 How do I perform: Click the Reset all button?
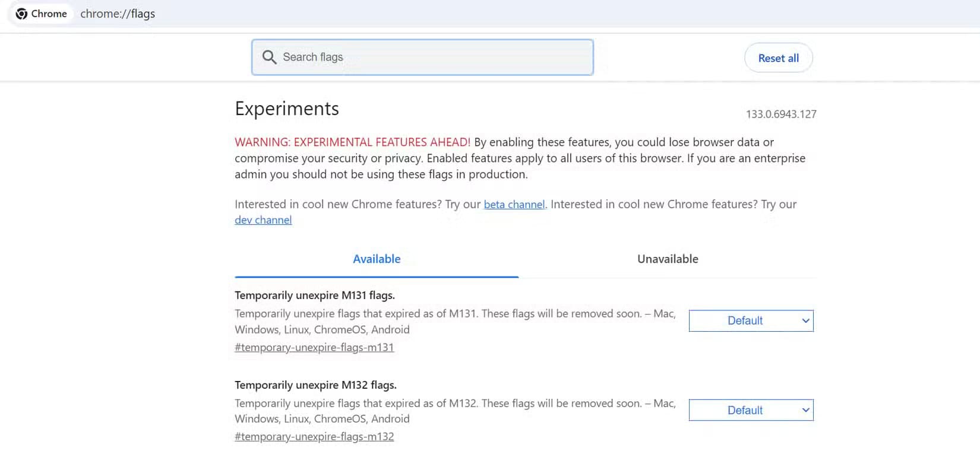click(x=778, y=58)
